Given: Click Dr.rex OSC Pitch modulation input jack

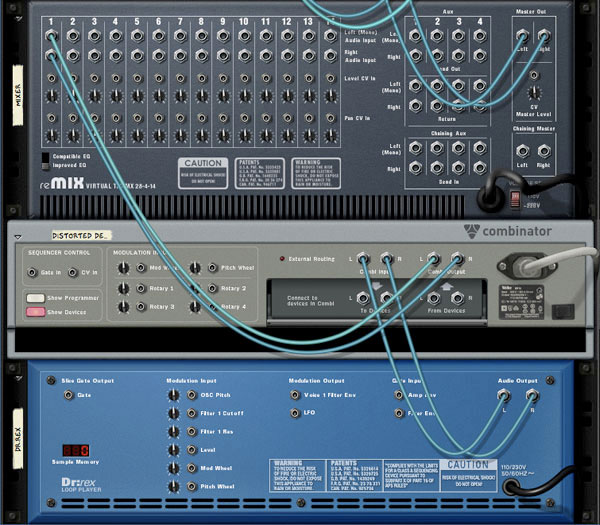Looking at the screenshot, I should pos(192,395).
